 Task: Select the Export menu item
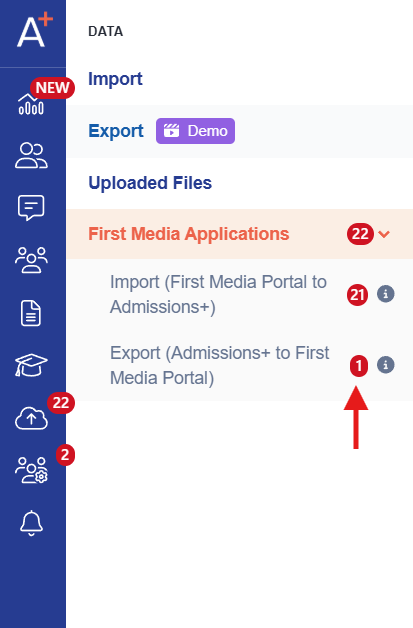point(116,131)
